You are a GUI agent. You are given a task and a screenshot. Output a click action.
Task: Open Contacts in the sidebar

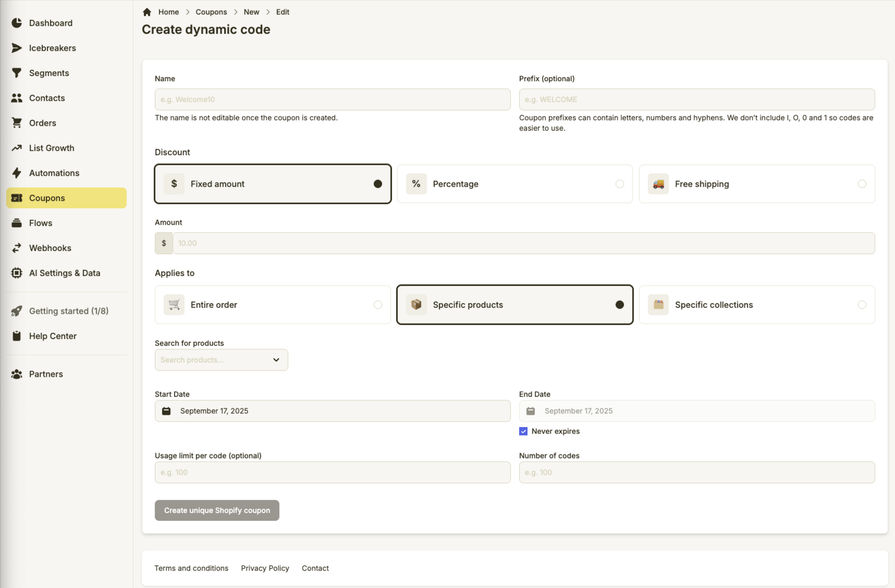pyautogui.click(x=47, y=98)
